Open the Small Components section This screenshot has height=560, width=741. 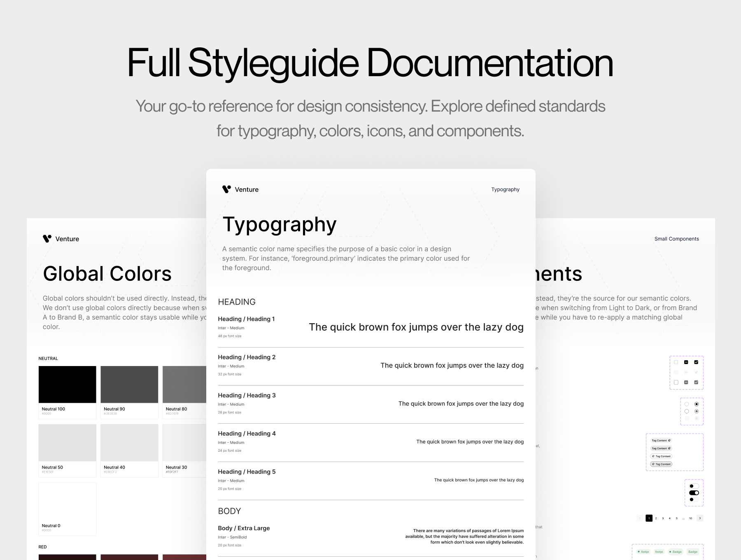(x=677, y=239)
